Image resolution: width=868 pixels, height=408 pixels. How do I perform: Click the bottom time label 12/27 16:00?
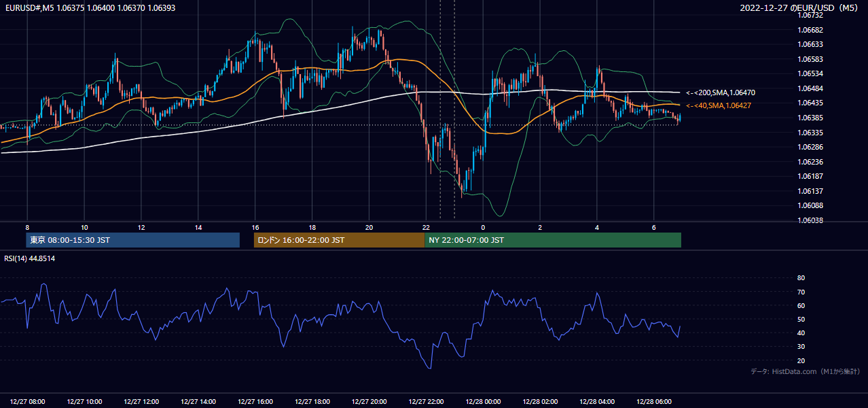tap(255, 402)
